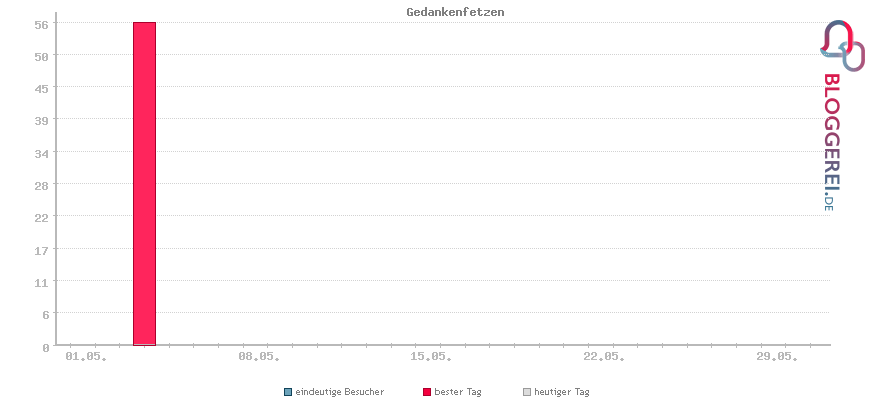Screen dimensions: 870x400
Task: Click the Gedankenfetzen chart title
Action: pos(455,12)
